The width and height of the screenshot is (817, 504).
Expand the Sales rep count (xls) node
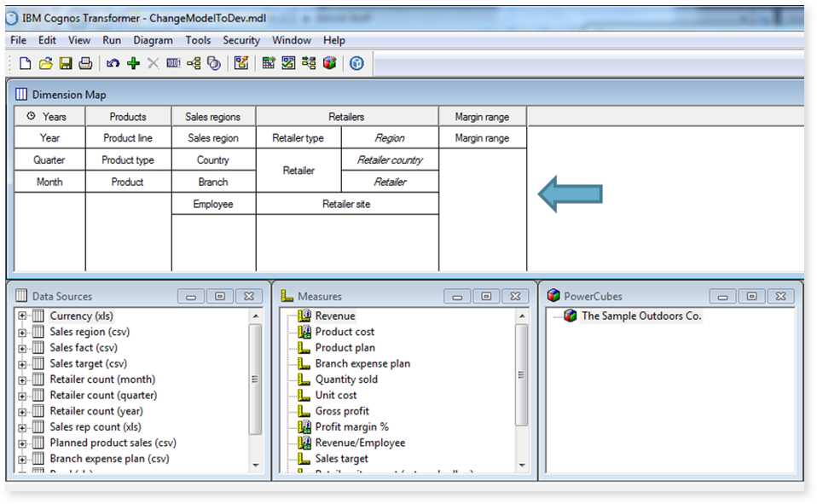22,427
